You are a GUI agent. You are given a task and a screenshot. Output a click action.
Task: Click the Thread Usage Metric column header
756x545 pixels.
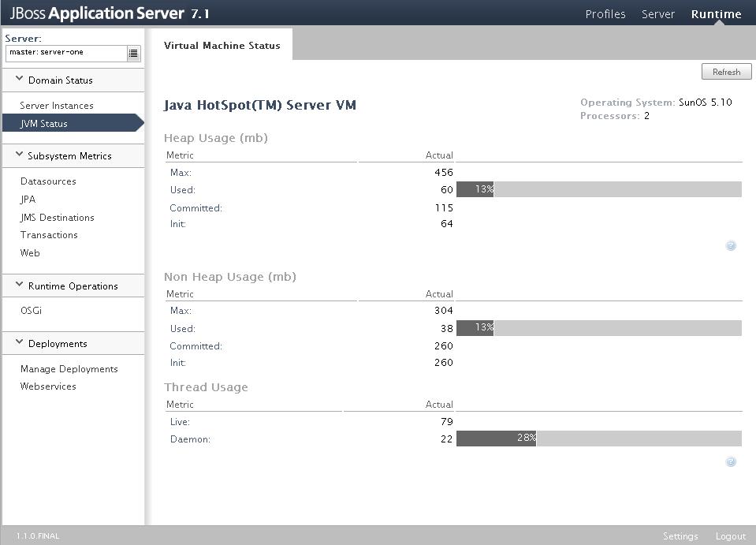pyautogui.click(x=180, y=405)
